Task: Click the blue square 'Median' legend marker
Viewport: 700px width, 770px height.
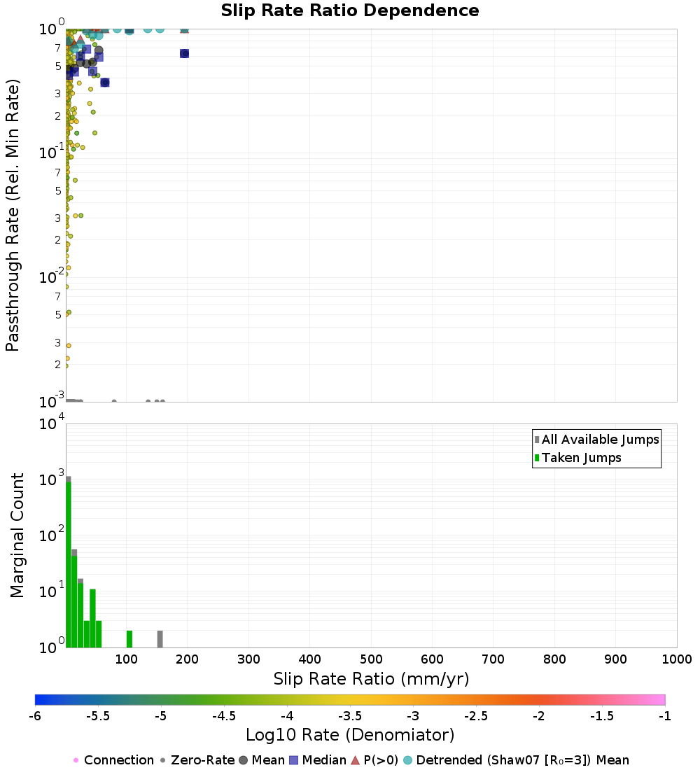Action: pyautogui.click(x=294, y=760)
